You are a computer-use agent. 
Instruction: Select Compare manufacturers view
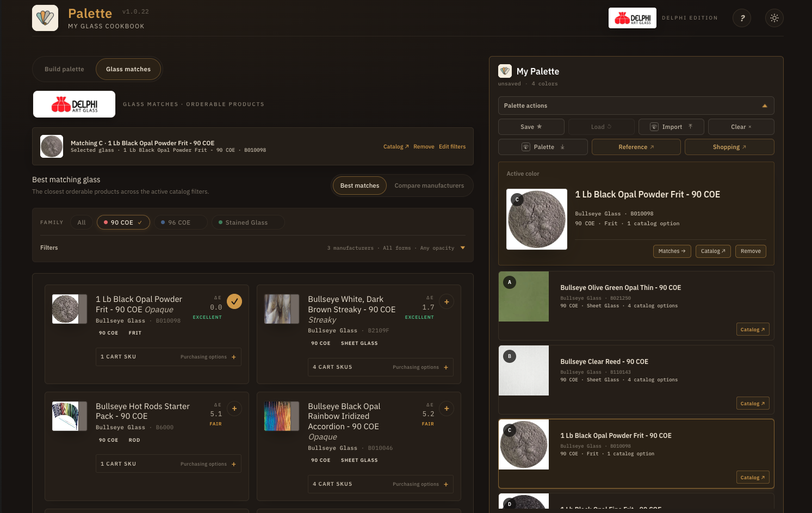pos(429,186)
